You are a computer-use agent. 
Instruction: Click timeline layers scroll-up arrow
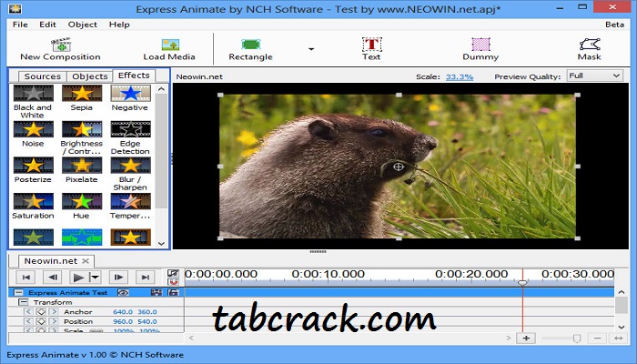[622, 292]
